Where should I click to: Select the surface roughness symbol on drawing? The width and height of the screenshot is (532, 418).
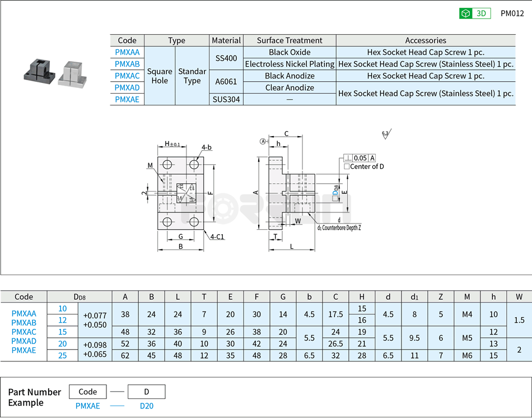pyautogui.click(x=386, y=133)
